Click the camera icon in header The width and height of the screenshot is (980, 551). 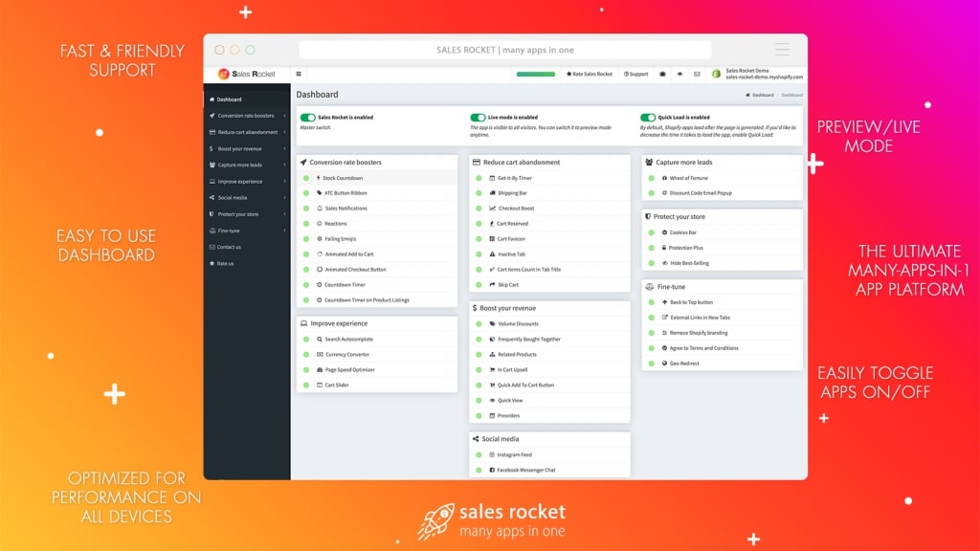point(662,74)
